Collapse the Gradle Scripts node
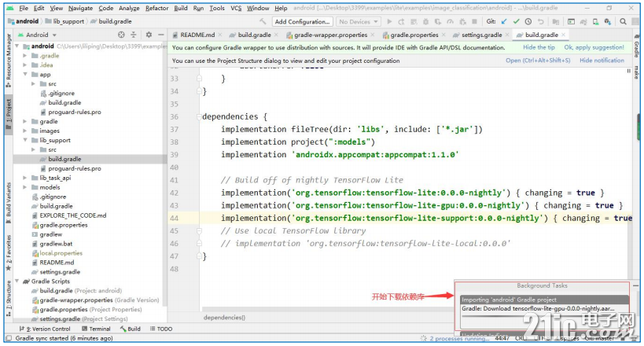Viewport: 644px width, 346px height. pyautogui.click(x=17, y=281)
